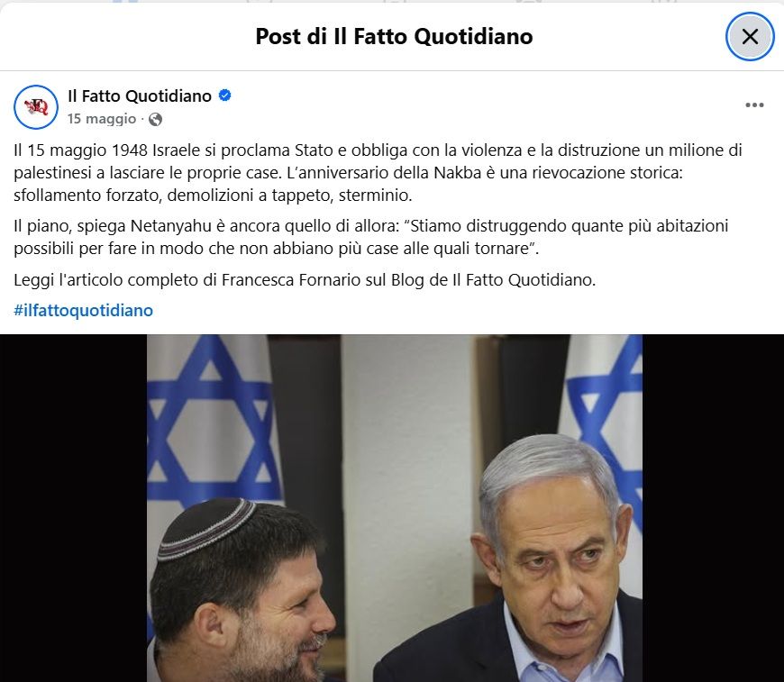Screen dimensions: 784x682
Task: Click the blue verified badge
Action: [225, 95]
